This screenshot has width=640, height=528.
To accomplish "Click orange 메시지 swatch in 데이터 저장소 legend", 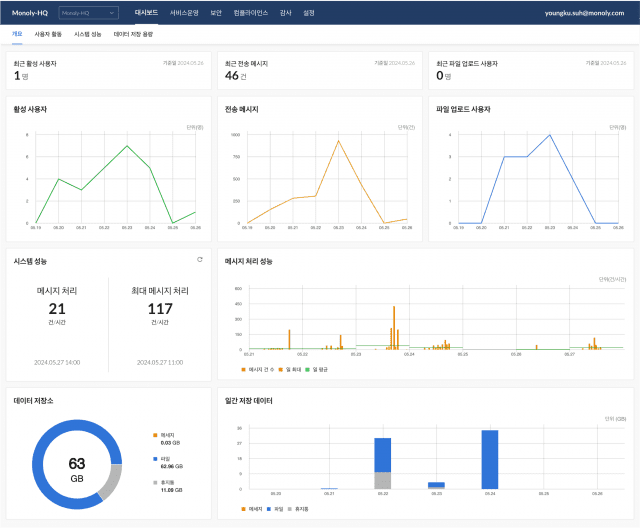I will tap(154, 435).
